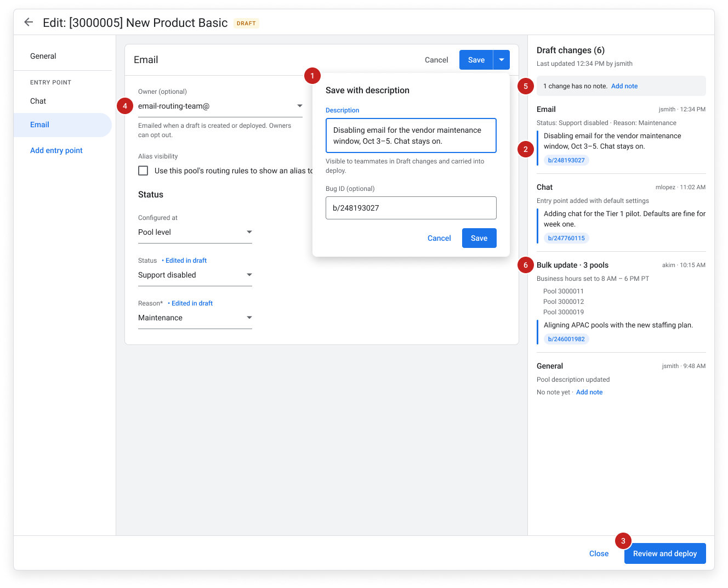Viewport: 728px width, 588px height.
Task: Click the Bug ID input field
Action: click(x=411, y=208)
